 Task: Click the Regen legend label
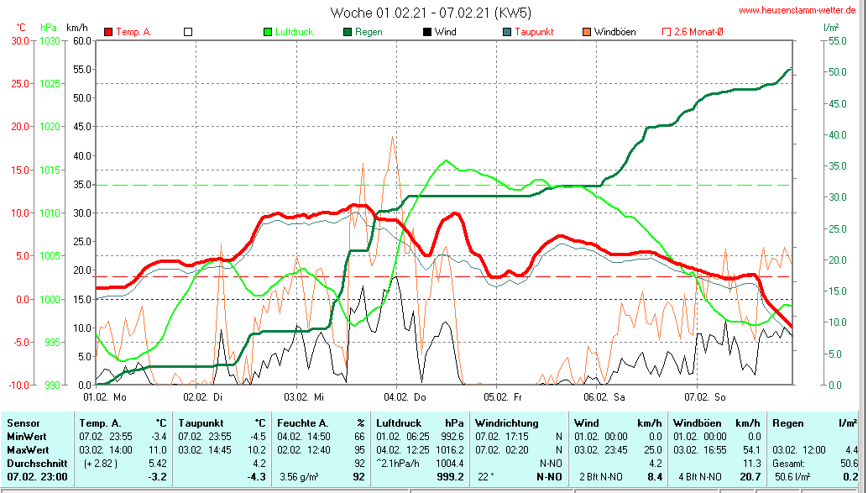coord(369,32)
